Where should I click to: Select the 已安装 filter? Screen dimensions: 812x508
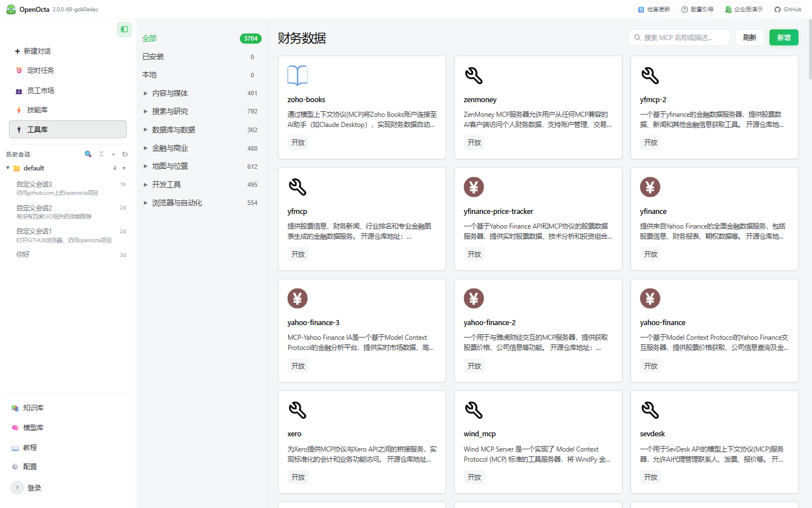pos(201,56)
